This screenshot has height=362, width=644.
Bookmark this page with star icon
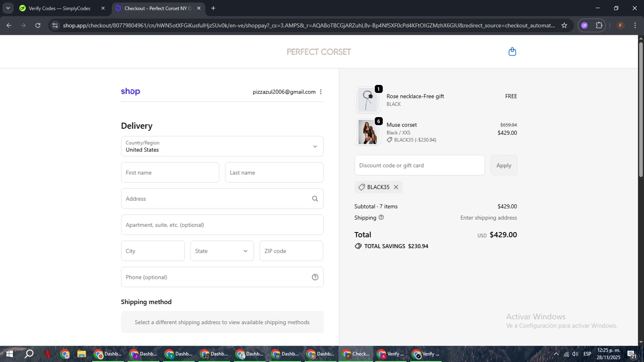pyautogui.click(x=564, y=25)
